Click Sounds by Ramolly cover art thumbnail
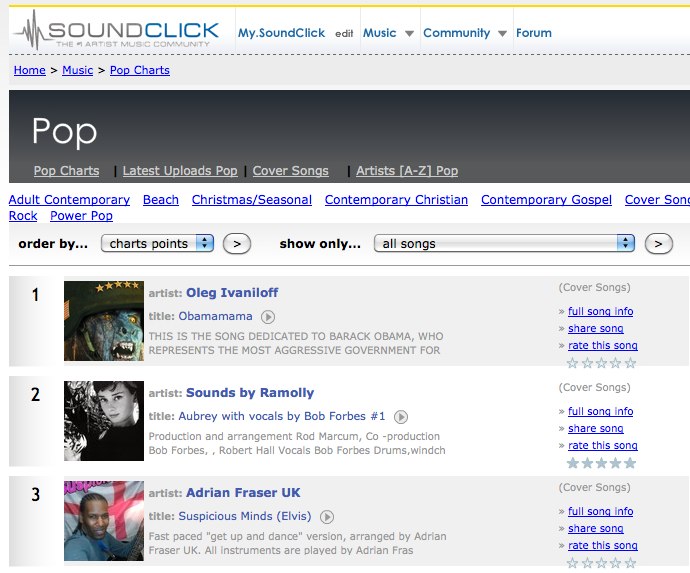690x573 pixels. point(104,421)
